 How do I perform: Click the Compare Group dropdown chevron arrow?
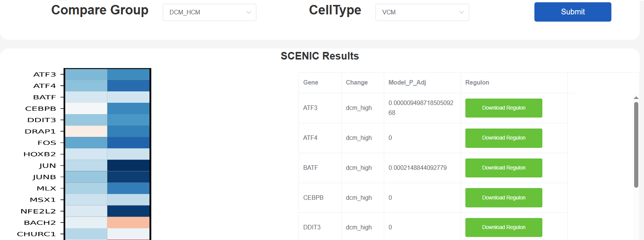click(248, 12)
